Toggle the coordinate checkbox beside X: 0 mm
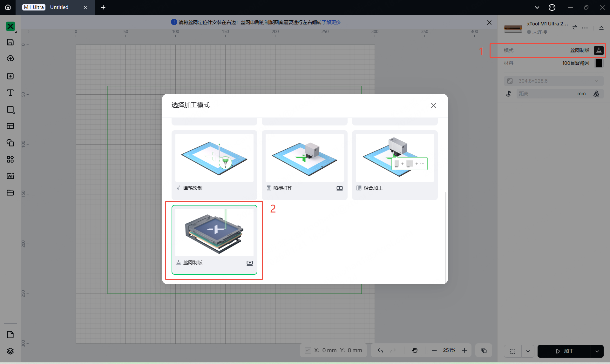610x364 pixels. 308,350
